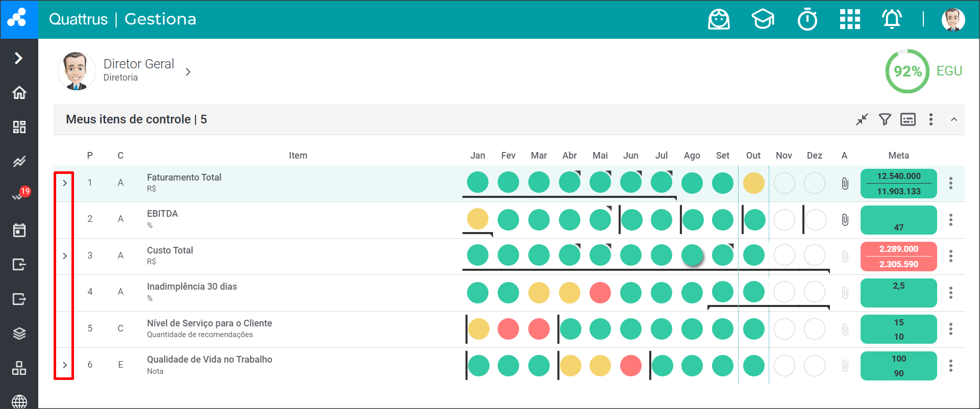Click the stopwatch timer icon
980x409 pixels.
[807, 19]
